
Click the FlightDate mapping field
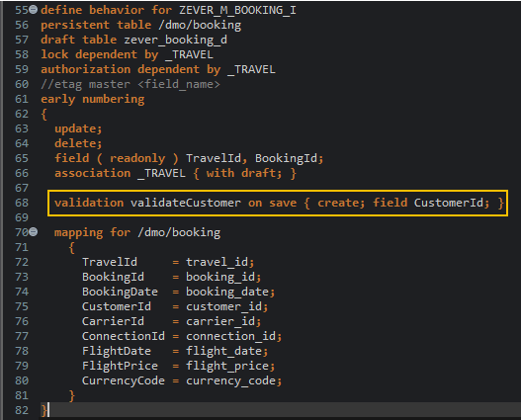[117, 351]
